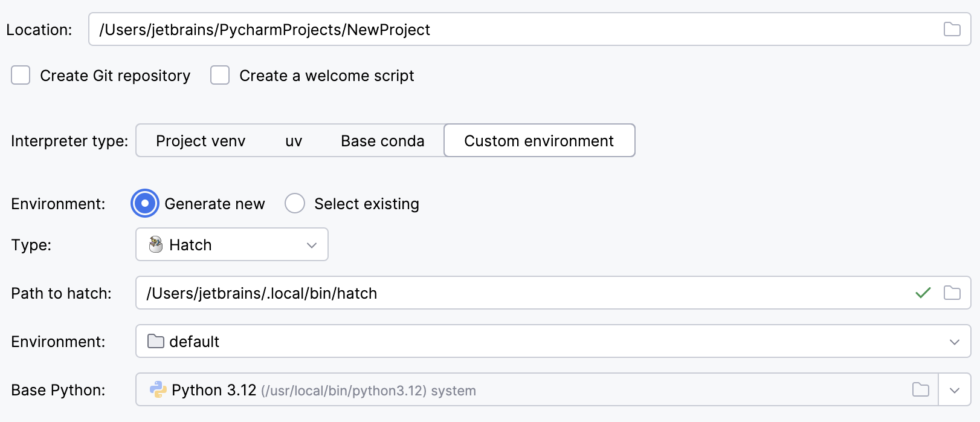The image size is (980, 422).
Task: Open the folder browser for Location
Action: [x=952, y=29]
